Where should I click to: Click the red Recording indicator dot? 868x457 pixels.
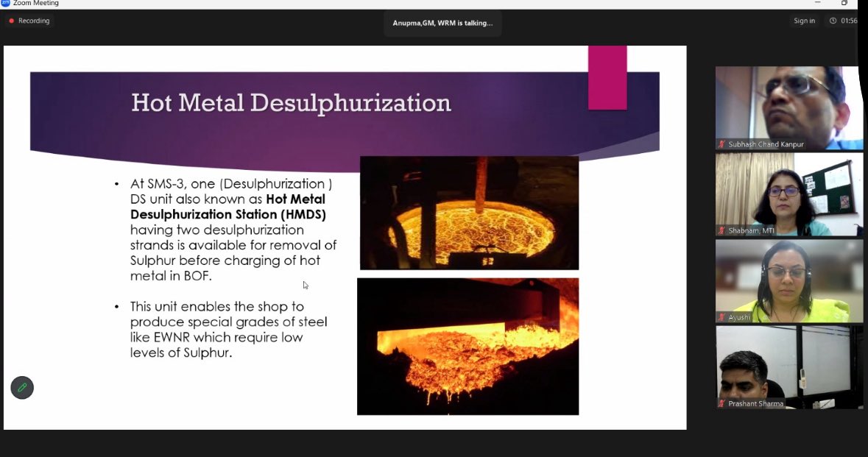[11, 21]
